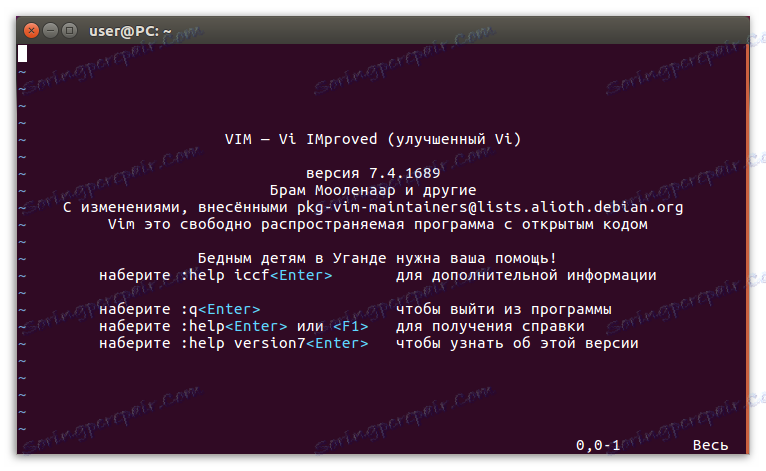
Task: Click the '<F1>' key hint
Action: tap(350, 326)
